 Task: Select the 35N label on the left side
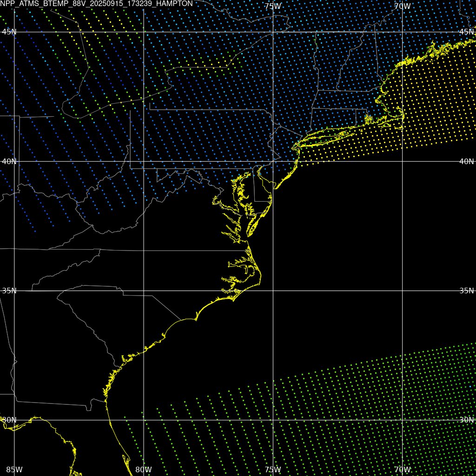(9, 291)
